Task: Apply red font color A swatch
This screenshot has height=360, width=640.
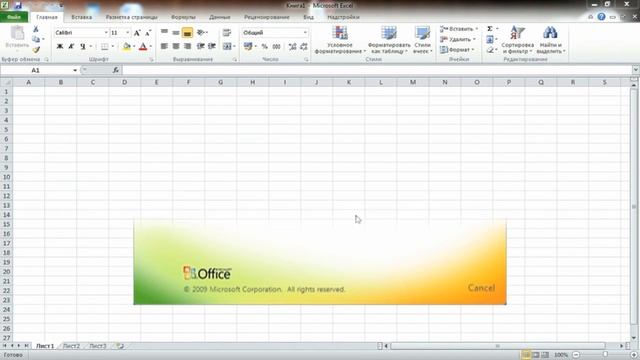Action: (143, 47)
